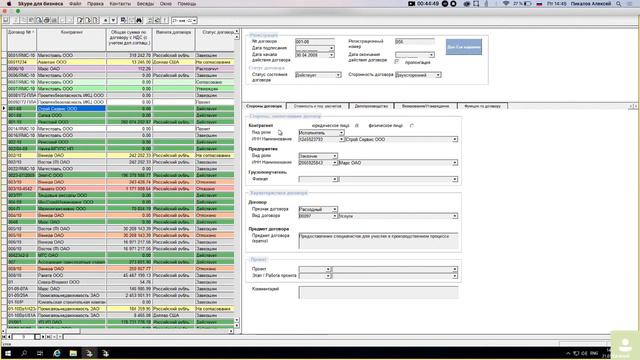Open the toolbar date combo box
The width and height of the screenshot is (640, 360).
(195, 20)
